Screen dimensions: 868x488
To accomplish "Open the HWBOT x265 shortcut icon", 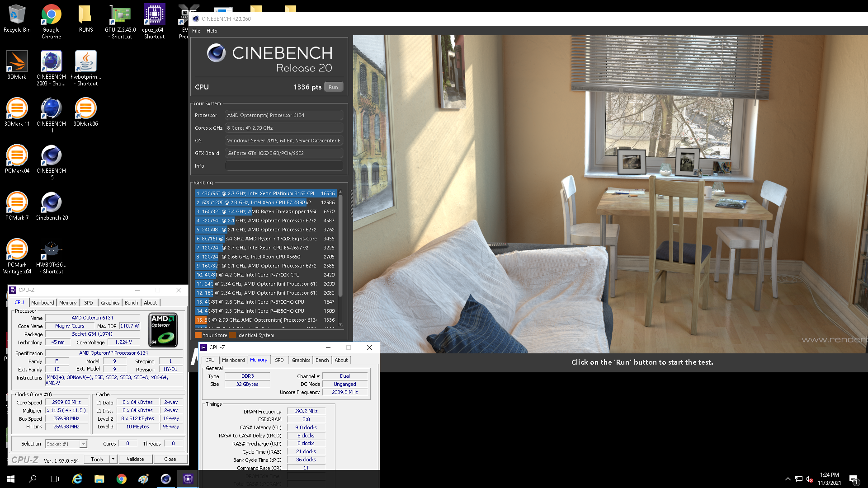I will click(x=51, y=256).
